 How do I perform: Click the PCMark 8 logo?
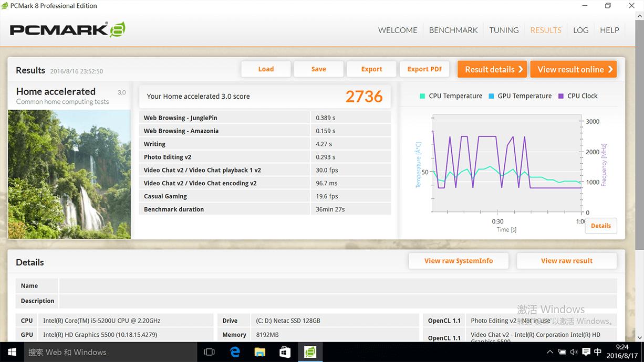pos(67,29)
